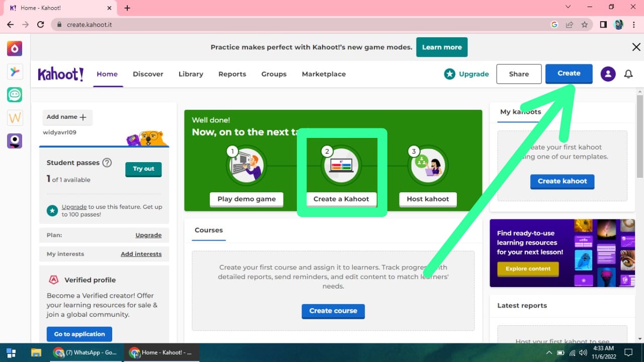Show hidden system tray icons
This screenshot has width=644, height=362.
(548, 352)
